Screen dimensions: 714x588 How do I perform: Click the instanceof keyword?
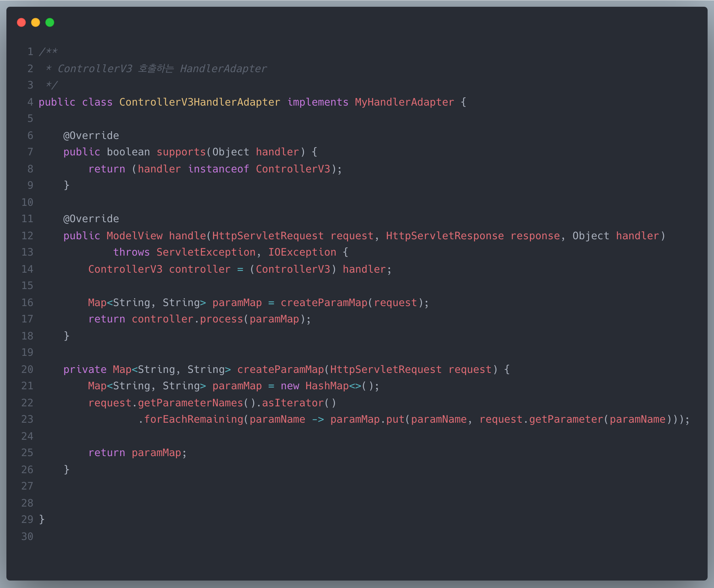tap(218, 169)
